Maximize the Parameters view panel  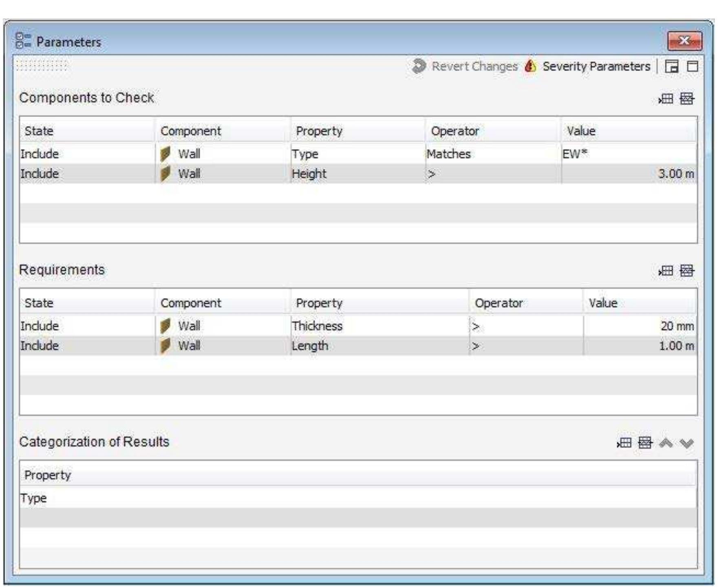pos(693,66)
